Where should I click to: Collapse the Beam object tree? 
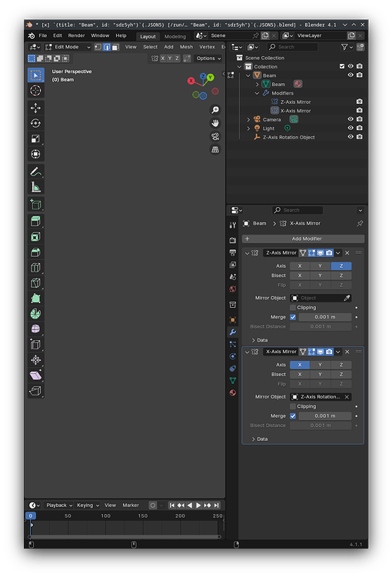248,75
